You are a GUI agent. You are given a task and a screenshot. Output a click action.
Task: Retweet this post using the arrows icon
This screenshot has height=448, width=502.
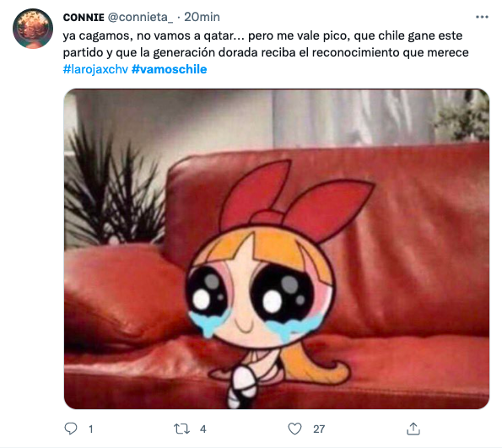click(181, 429)
